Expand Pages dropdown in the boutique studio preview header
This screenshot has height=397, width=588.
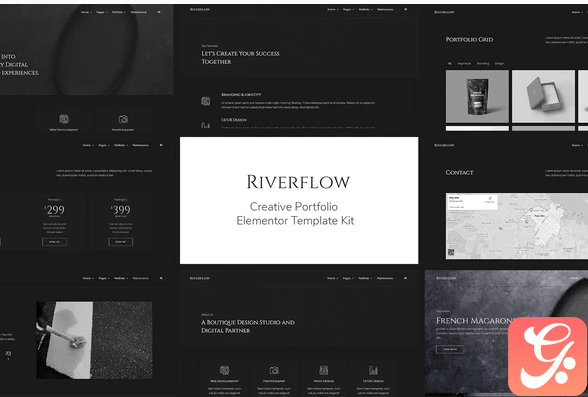pyautogui.click(x=348, y=278)
